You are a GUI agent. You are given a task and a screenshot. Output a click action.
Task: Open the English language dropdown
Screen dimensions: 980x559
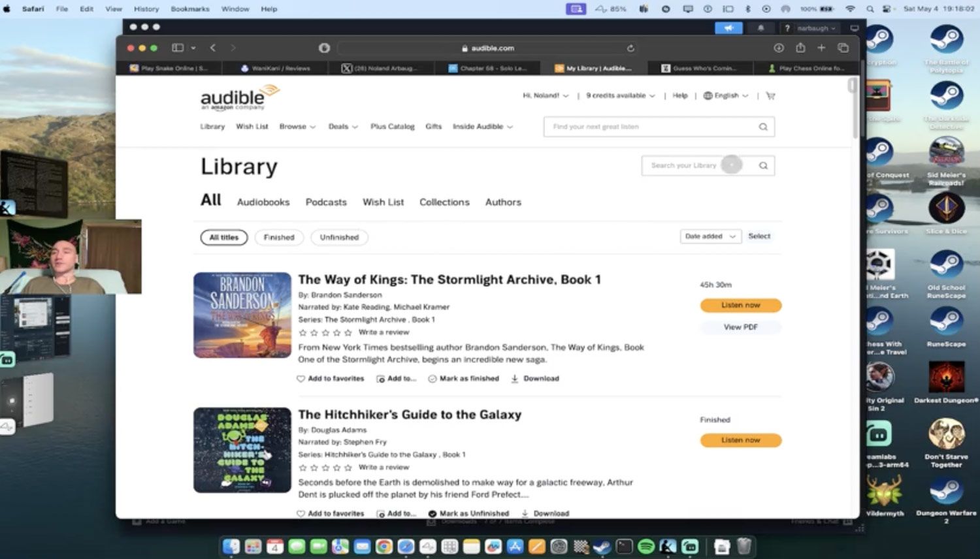(x=726, y=96)
